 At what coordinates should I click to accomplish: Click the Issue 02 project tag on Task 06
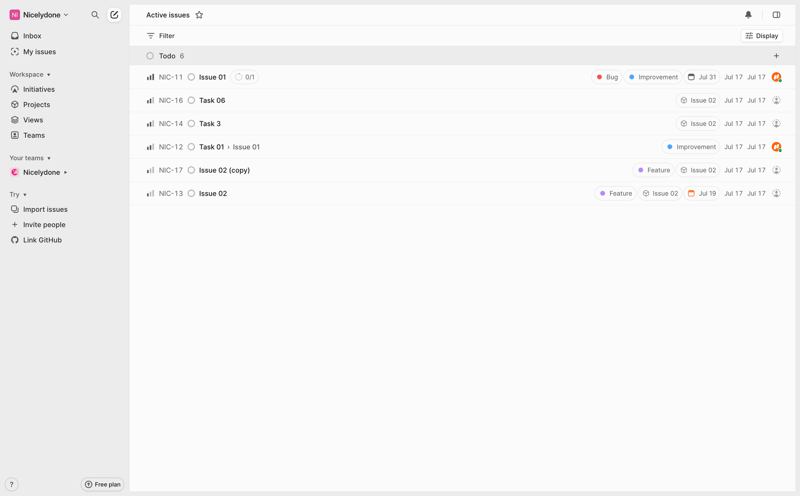[x=698, y=101]
